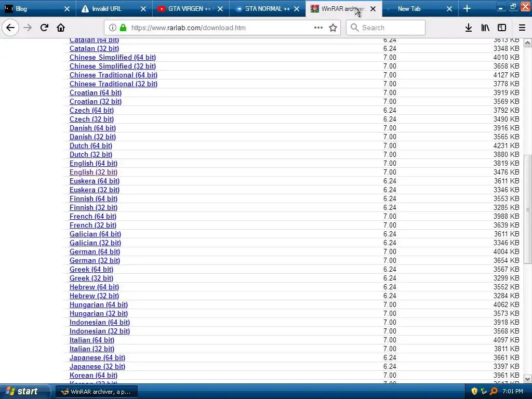Close the GTA VIRGEN tab
The width and height of the screenshot is (532, 399).
pos(220,9)
